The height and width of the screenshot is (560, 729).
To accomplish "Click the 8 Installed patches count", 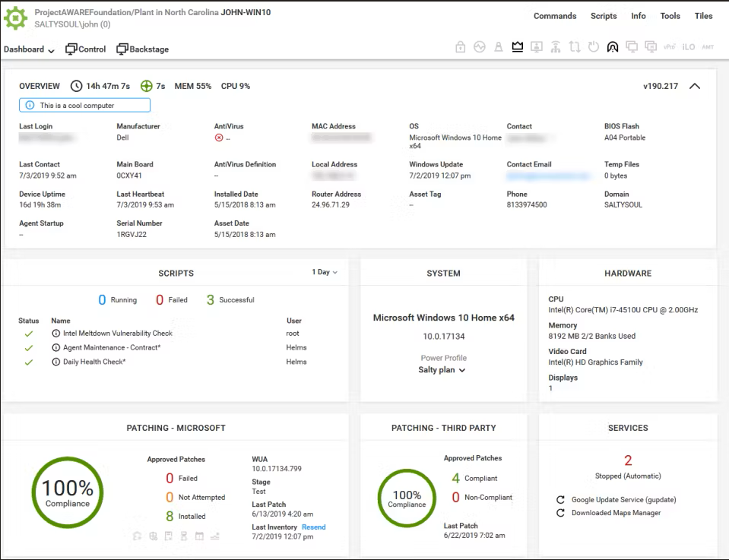I will click(185, 517).
